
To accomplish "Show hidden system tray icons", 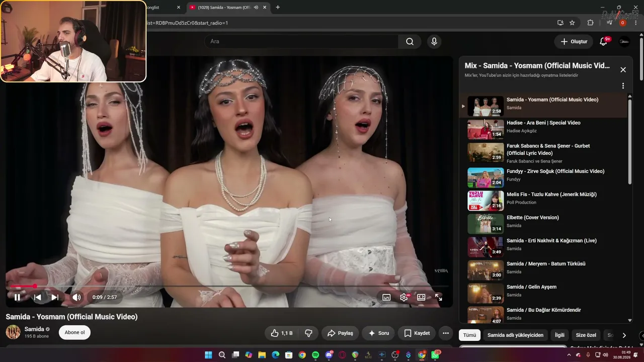I will (x=569, y=355).
